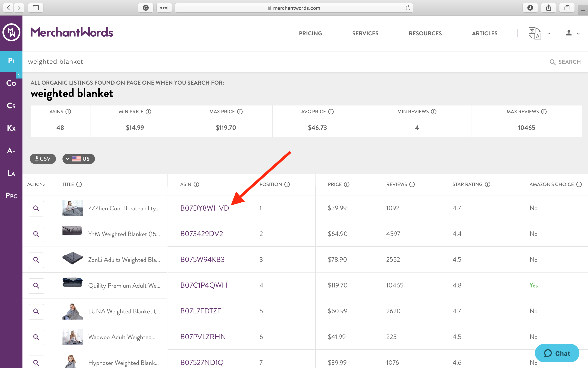Click info icon on TITLE column header
This screenshot has width=588, height=368.
pos(79,184)
